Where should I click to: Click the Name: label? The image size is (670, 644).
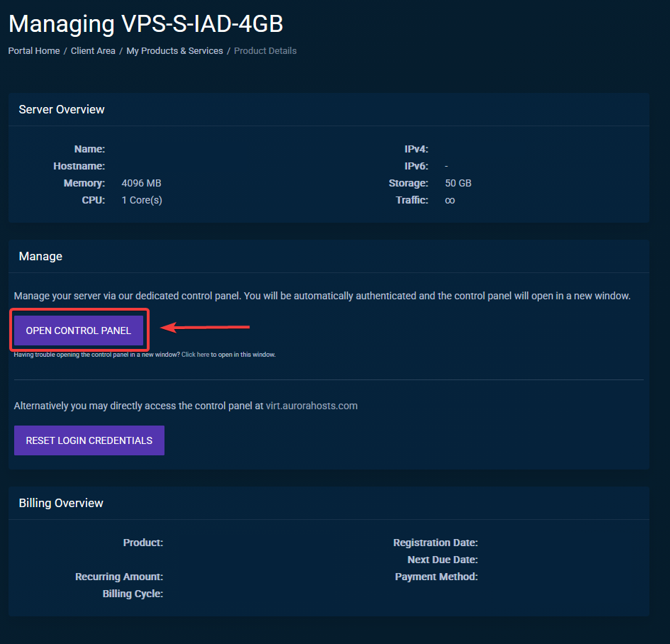pos(89,149)
